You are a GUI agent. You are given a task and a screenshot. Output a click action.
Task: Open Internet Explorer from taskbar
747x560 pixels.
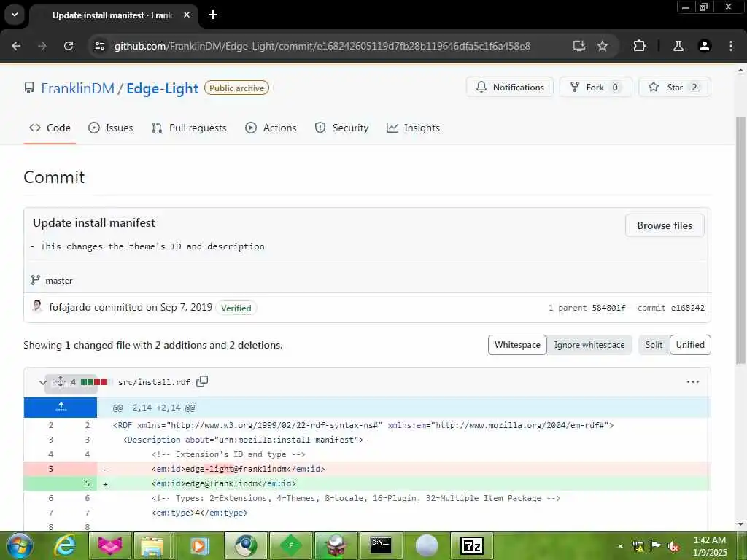pyautogui.click(x=64, y=545)
